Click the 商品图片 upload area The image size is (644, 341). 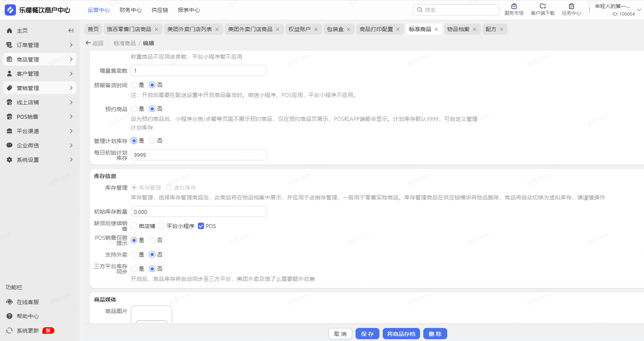pos(151,315)
